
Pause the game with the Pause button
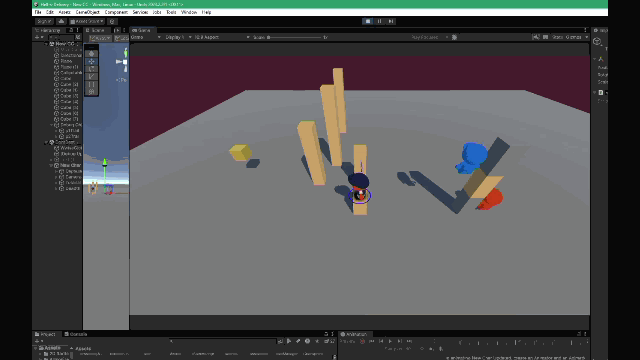(x=379, y=21)
